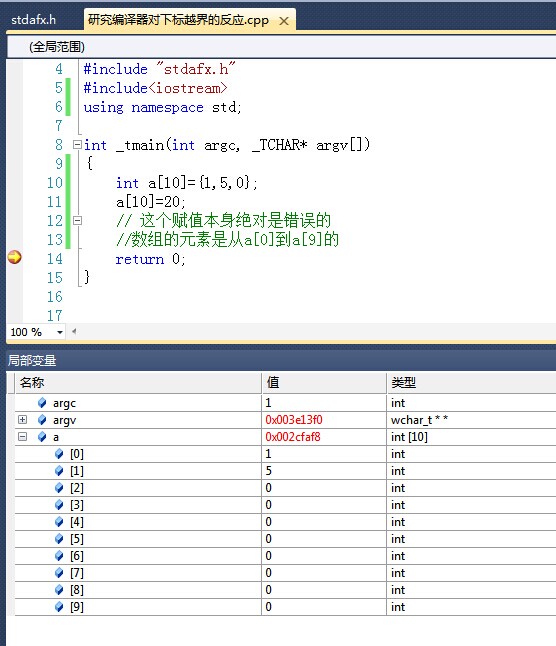The width and height of the screenshot is (556, 646).
Task: Click the icon for element [2]
Action: 59,488
